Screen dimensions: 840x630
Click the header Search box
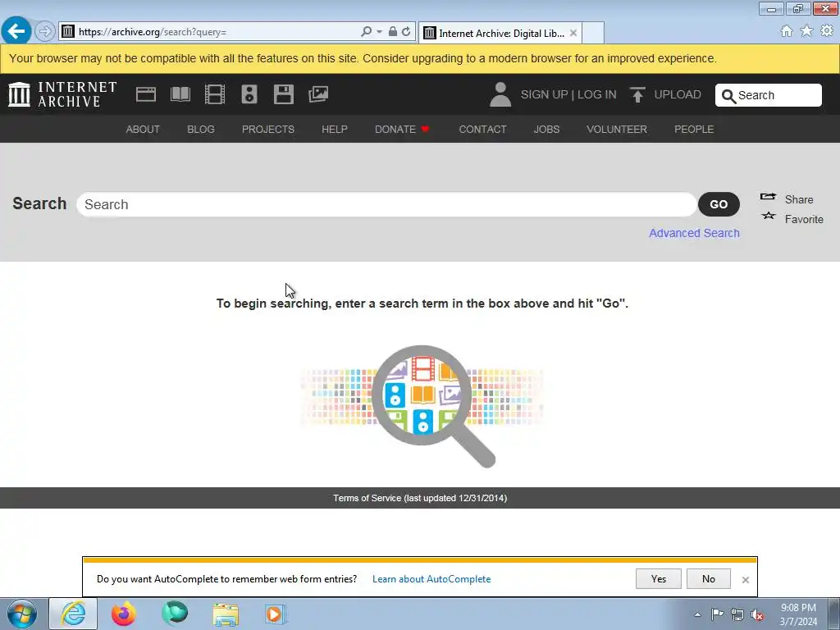coord(768,95)
